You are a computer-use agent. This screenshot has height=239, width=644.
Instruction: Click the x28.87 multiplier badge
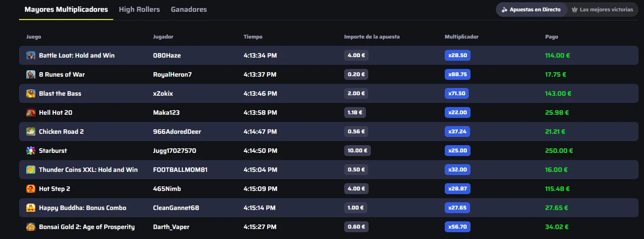(x=457, y=189)
